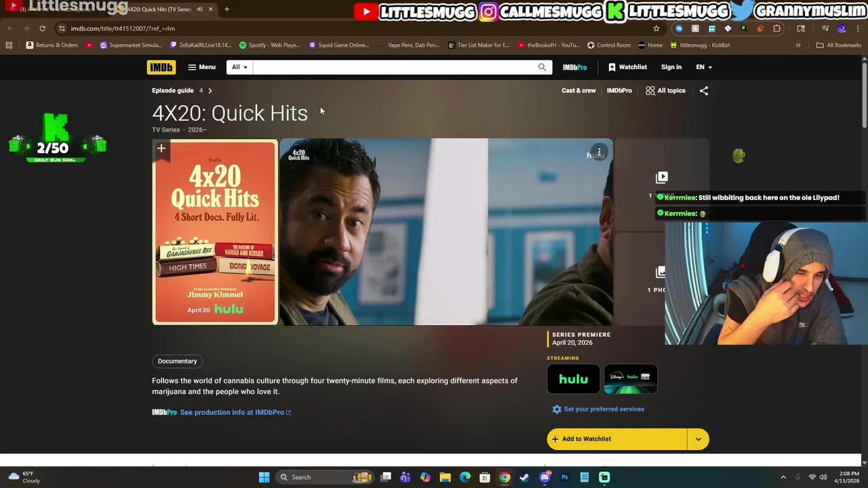Open All topics
868x488 pixels.
665,90
